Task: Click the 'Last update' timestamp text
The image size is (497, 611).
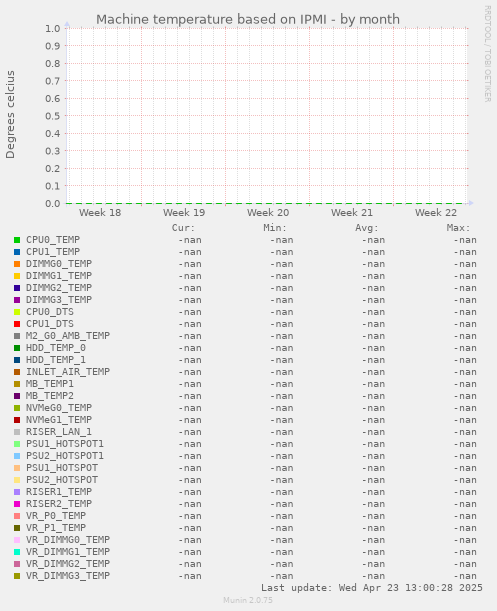Action: (372, 588)
